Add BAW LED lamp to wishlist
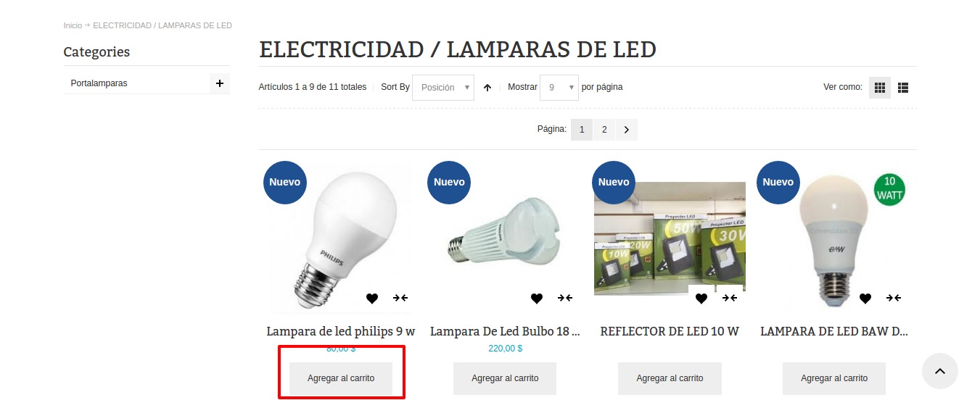This screenshot has width=980, height=400. (865, 298)
